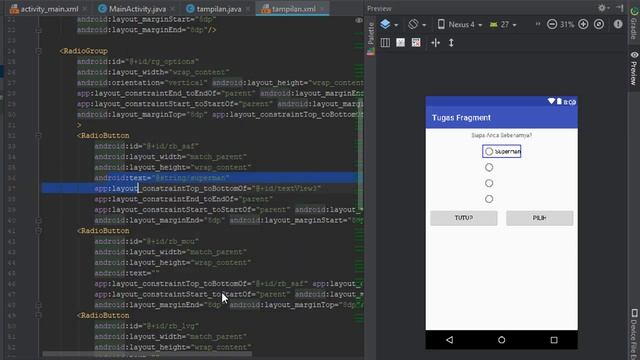Click the Preview eye icon on right strip
The width and height of the screenshot is (640, 360).
pos(634,55)
